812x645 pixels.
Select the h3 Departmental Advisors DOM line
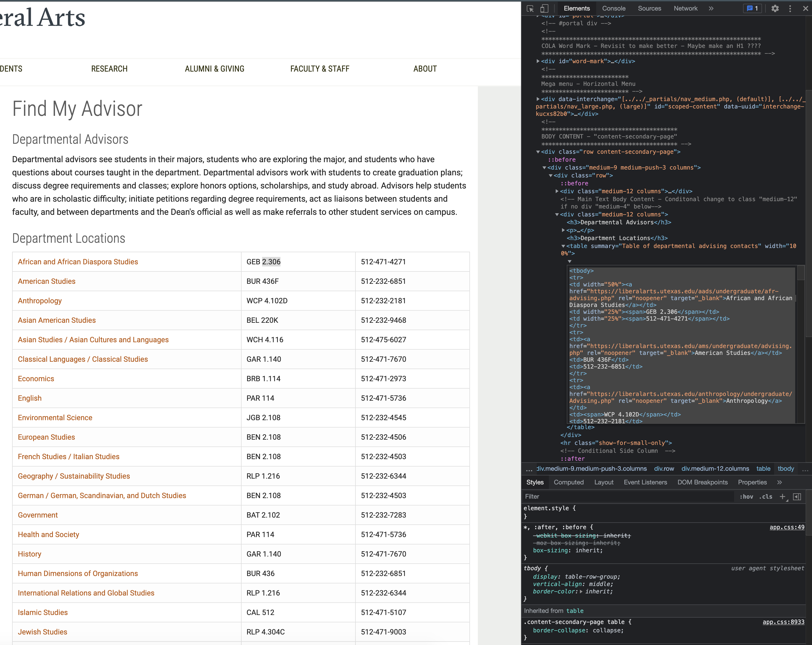(619, 222)
